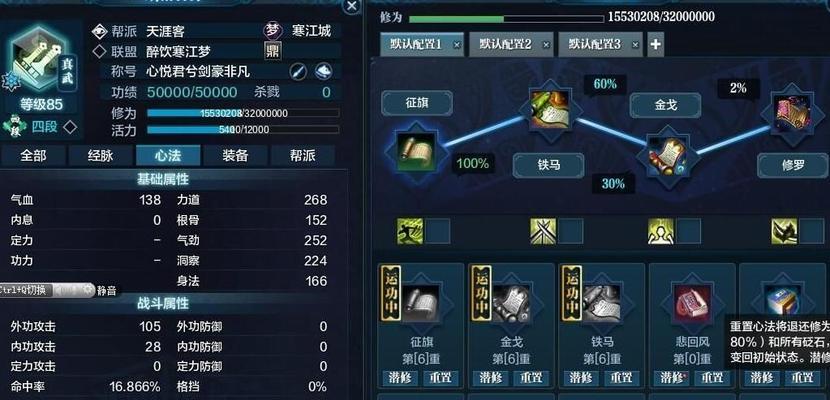The width and height of the screenshot is (830, 400).
Task: Select the 修罗 book node icon
Action: coord(791,113)
